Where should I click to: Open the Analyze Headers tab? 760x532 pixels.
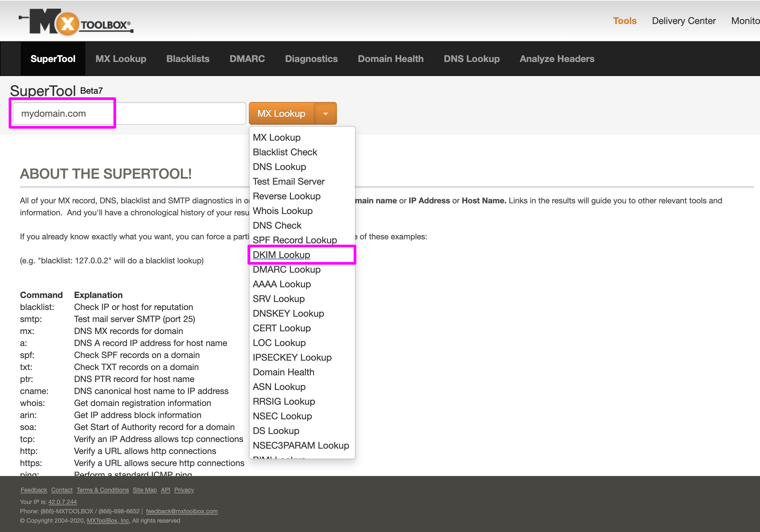556,59
